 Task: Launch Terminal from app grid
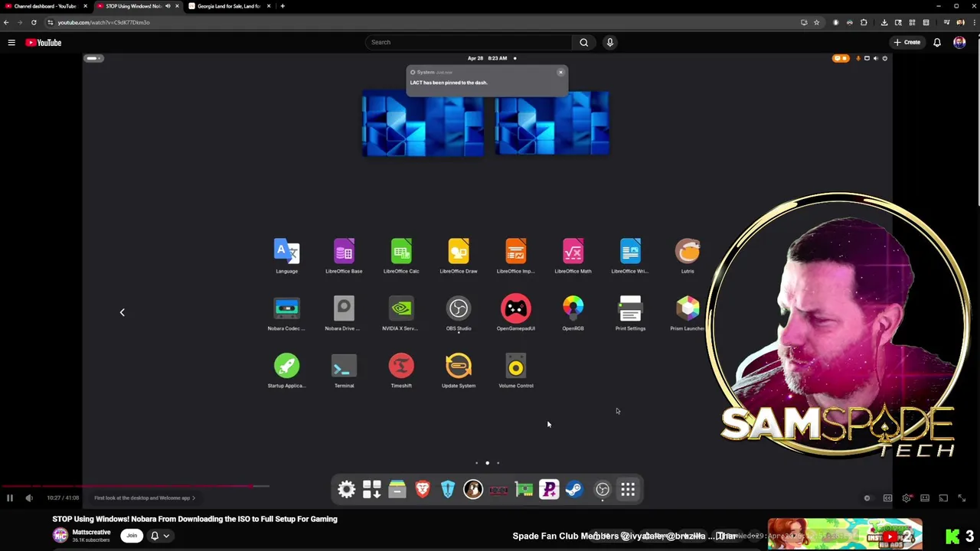tap(344, 370)
